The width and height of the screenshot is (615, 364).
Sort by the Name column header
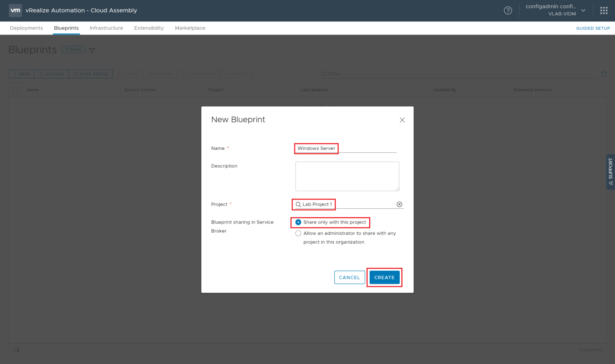[x=33, y=90]
